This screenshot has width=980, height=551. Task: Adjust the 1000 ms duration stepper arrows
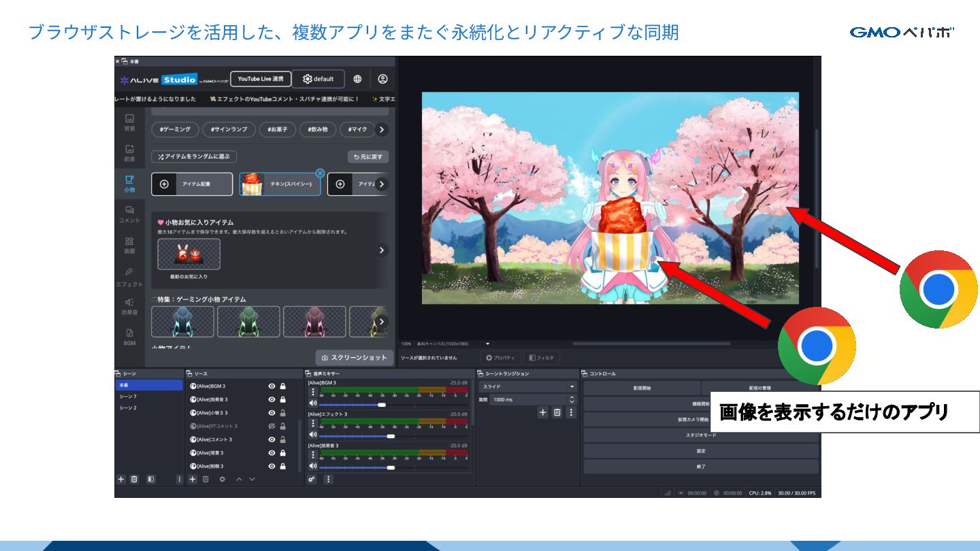572,400
